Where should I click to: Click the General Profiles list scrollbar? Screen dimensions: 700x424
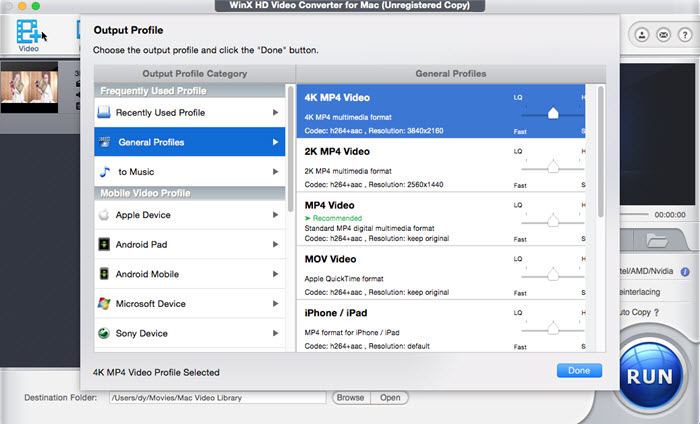point(600,152)
